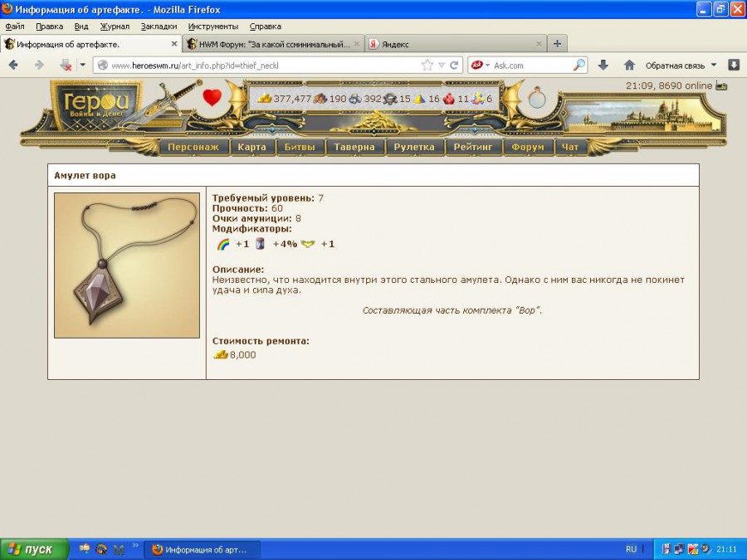
Task: Open the Закладки menu
Action: coord(159,27)
